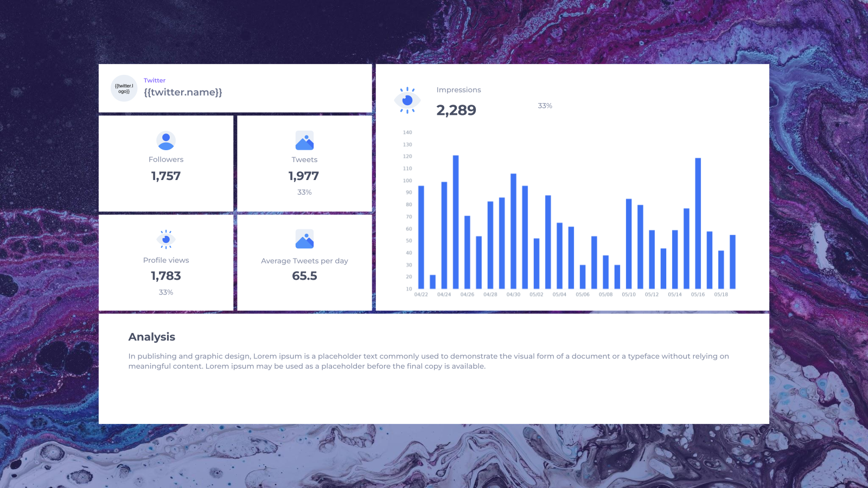This screenshot has width=868, height=488.
Task: Click the 05/12 x-axis date label
Action: click(x=652, y=294)
